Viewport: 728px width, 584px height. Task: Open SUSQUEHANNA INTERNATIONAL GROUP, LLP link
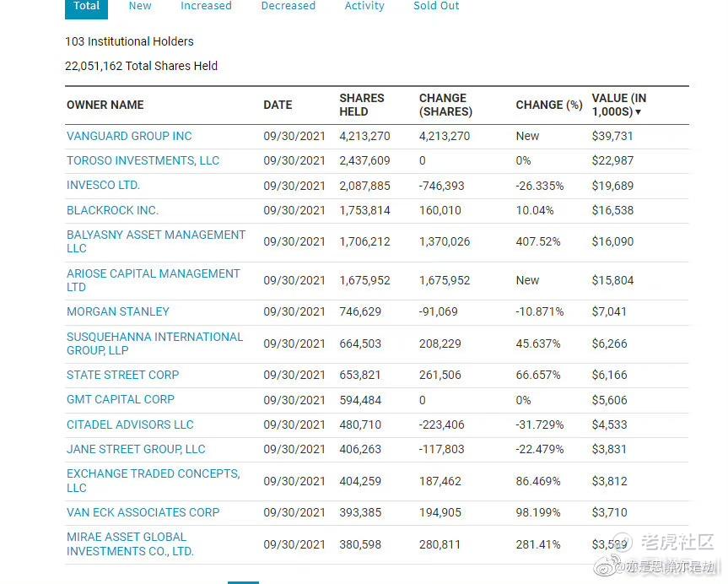154,343
